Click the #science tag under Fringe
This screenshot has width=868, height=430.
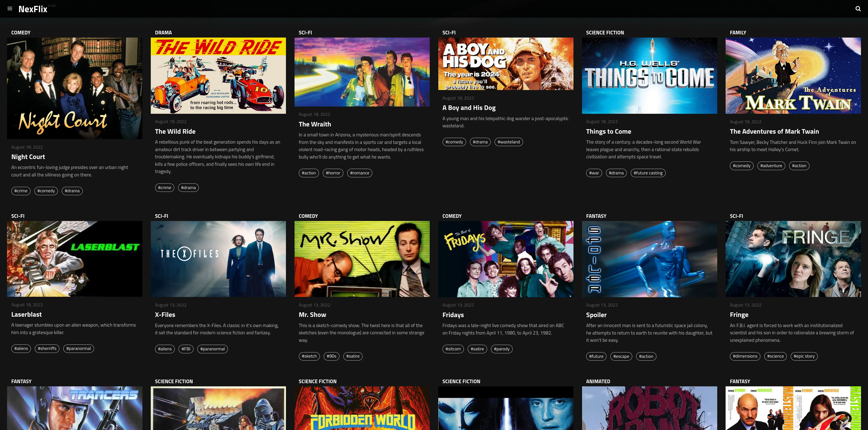coord(775,356)
